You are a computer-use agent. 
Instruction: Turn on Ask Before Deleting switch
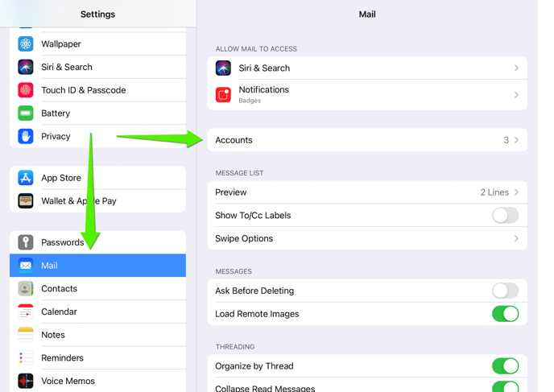[505, 291]
